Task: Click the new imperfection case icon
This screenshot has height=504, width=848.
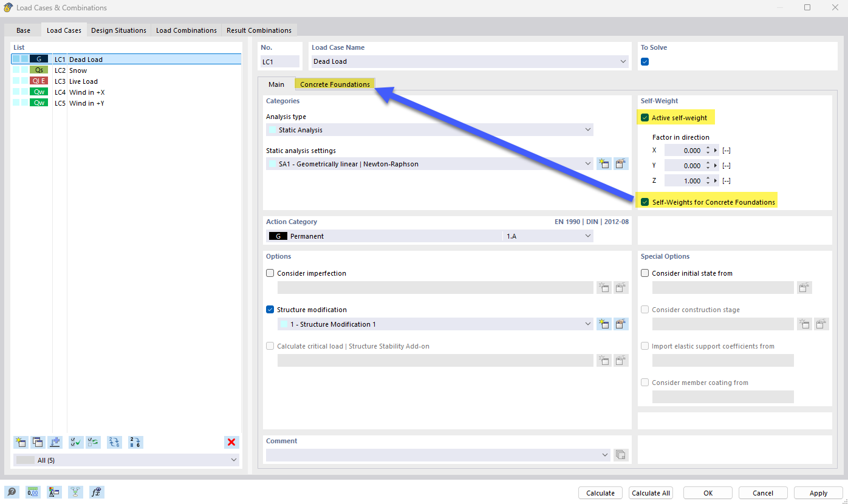Action: pos(604,287)
